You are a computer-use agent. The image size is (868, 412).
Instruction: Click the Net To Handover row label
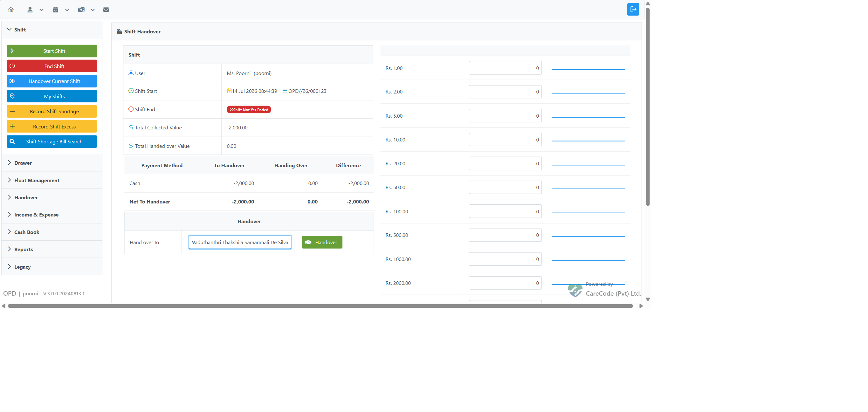[150, 202]
